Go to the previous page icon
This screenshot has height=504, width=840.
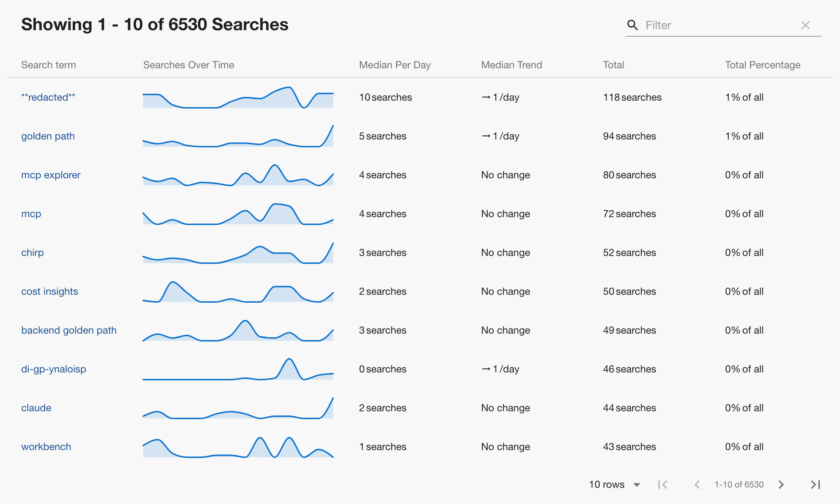point(697,485)
